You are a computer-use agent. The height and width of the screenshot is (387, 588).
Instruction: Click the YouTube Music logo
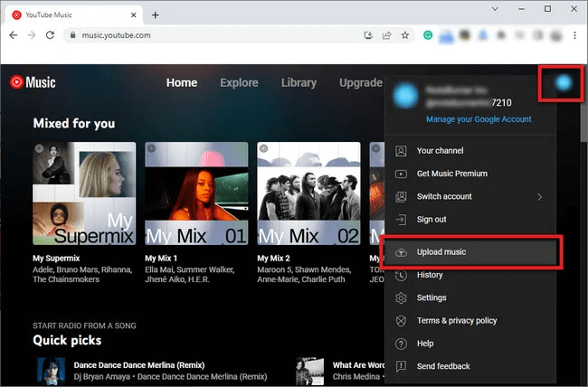33,82
